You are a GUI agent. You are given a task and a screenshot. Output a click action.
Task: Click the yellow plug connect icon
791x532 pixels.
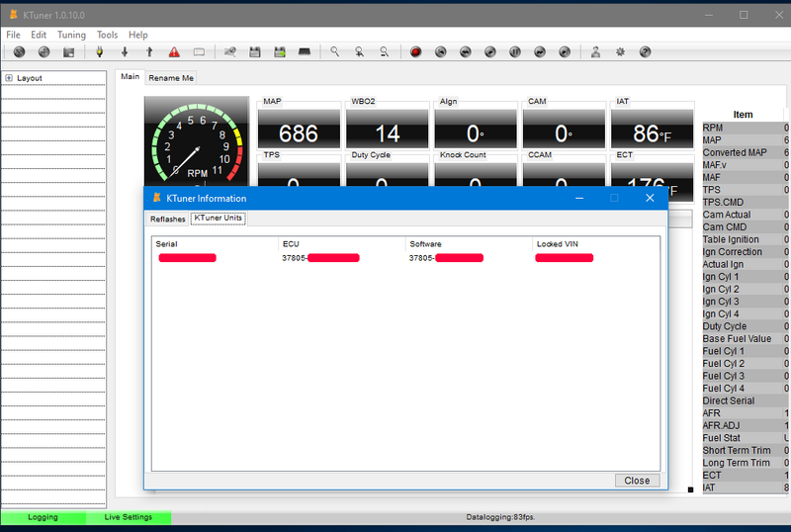coord(99,51)
